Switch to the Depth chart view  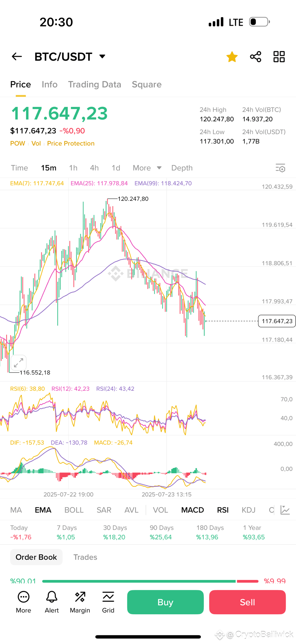pos(182,168)
